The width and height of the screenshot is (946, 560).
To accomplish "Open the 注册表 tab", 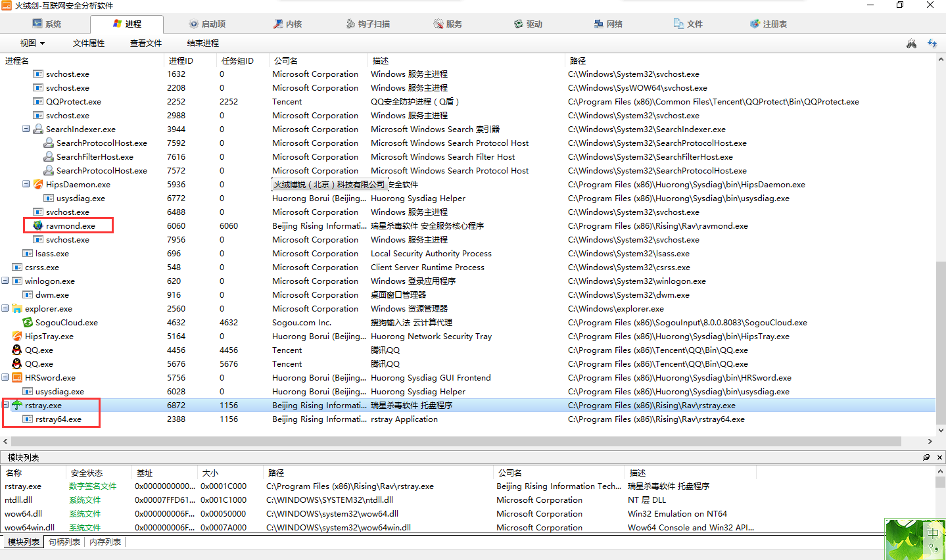I will (769, 24).
